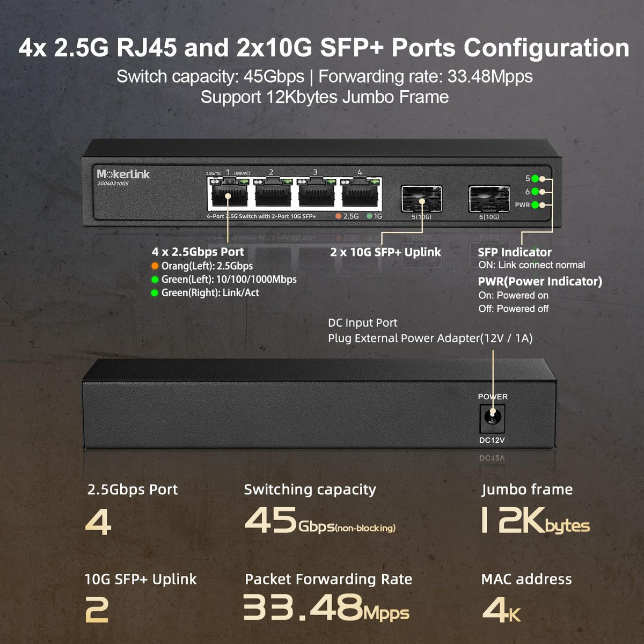
Task: Click the orange dot beside Orang(Left): 2.5Gbps
Action: tap(155, 266)
